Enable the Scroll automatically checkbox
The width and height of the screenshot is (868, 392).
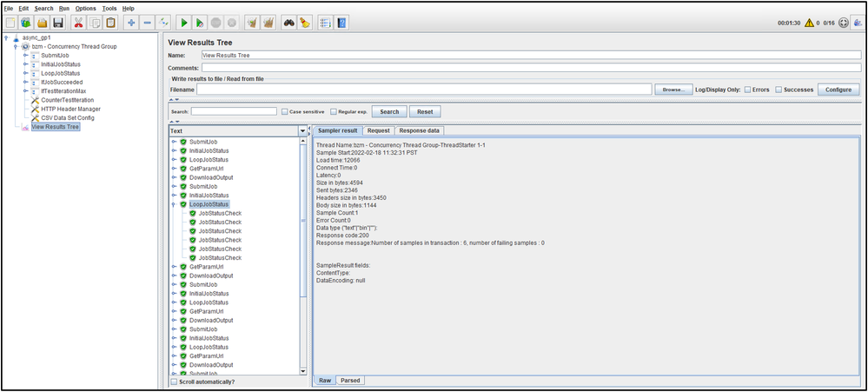(174, 382)
